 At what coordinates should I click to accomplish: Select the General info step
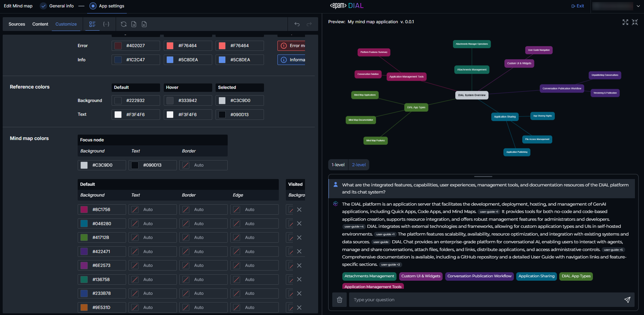point(43,6)
